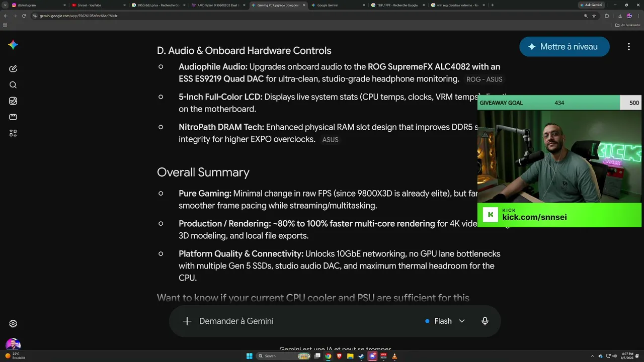Viewport: 644px width, 362px height.
Task: Open the Flash model selector dropdown
Action: 445,321
